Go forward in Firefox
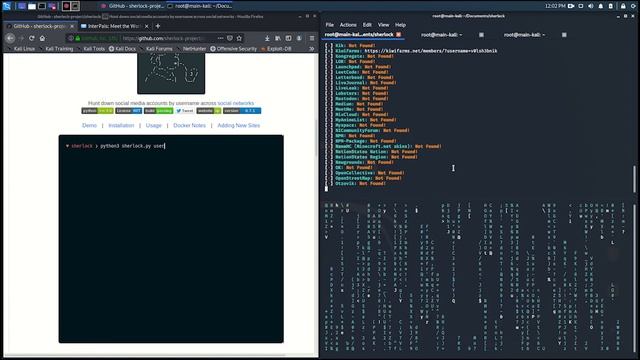 click(x=21, y=38)
